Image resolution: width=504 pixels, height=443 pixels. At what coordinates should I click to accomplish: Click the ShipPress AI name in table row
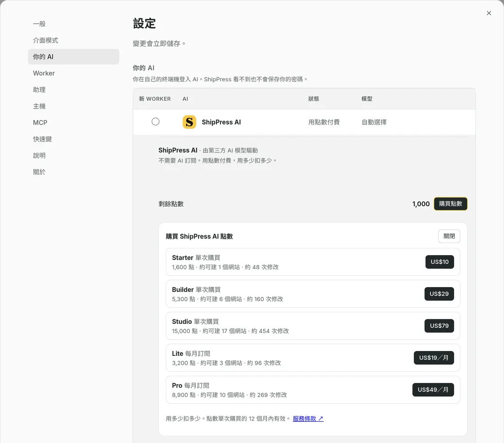[221, 122]
